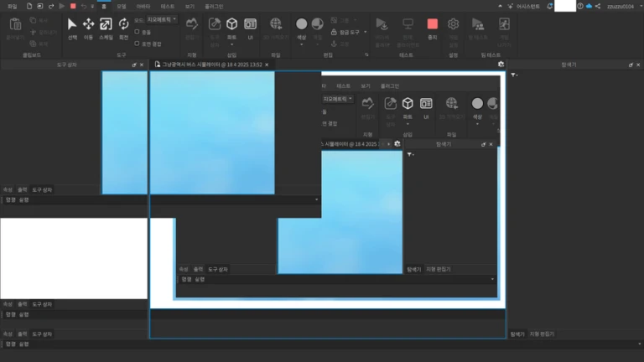Enable the 충돌 (Collisions) checkbox
Viewport: 644px width, 362px height.
point(137,32)
